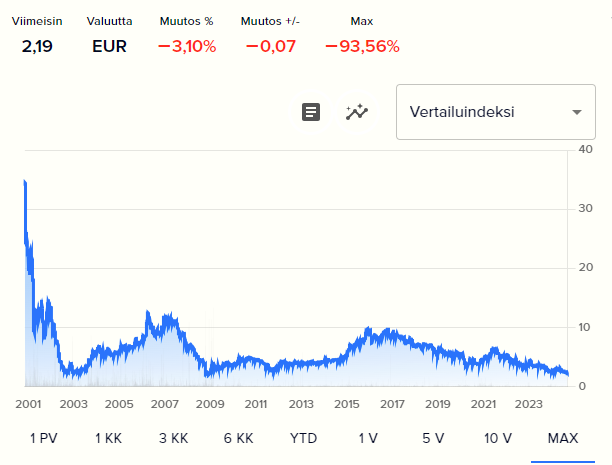This screenshot has width=612, height=465.
Task: Click the EUR currency value
Action: (109, 46)
